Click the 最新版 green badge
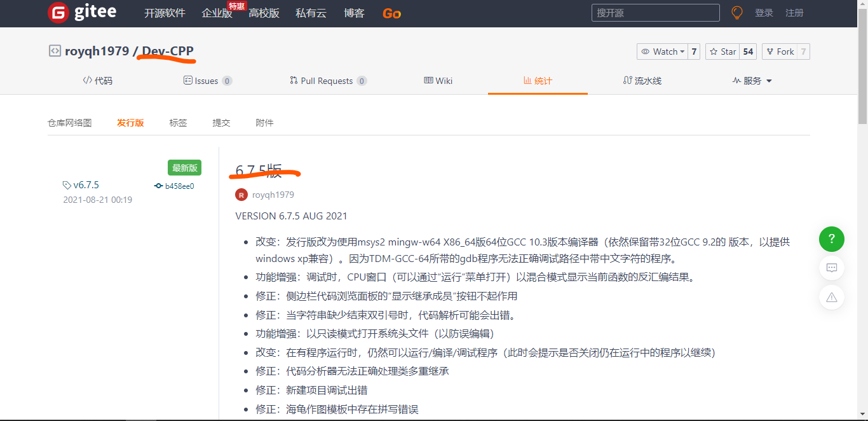 (x=184, y=168)
